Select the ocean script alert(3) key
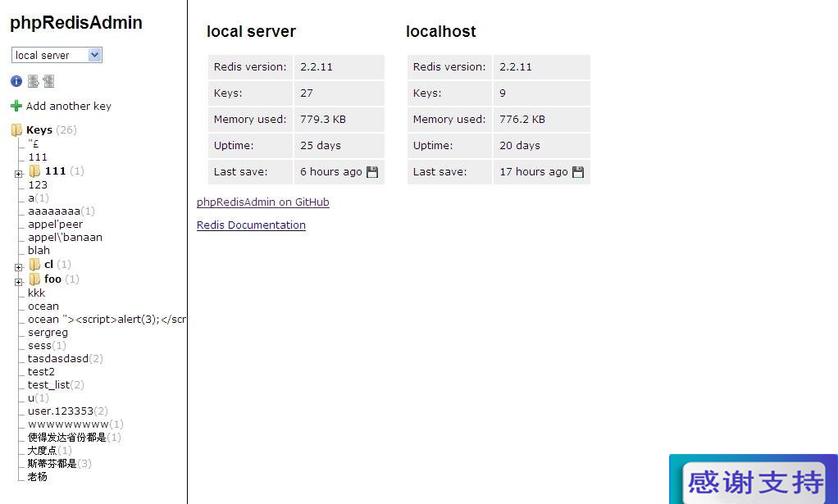This screenshot has width=838, height=504. (x=107, y=320)
